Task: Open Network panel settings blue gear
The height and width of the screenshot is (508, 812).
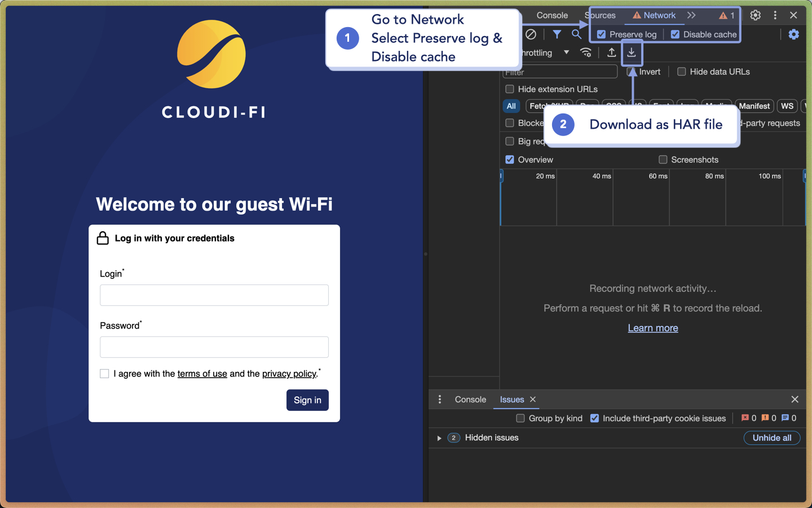Action: pyautogui.click(x=794, y=34)
